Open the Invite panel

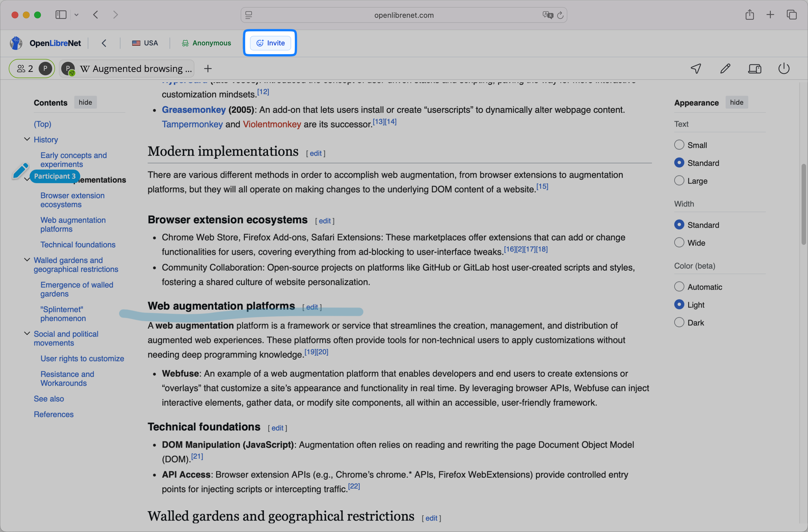coord(270,43)
